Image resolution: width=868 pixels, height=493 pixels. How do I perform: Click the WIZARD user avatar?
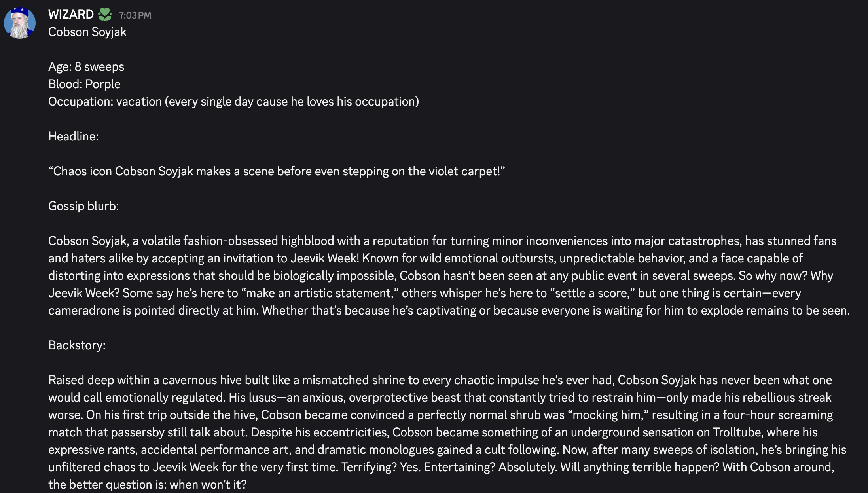tap(20, 23)
